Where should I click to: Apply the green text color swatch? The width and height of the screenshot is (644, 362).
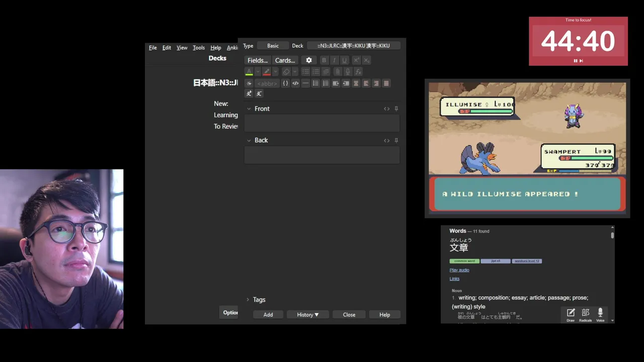[249, 72]
